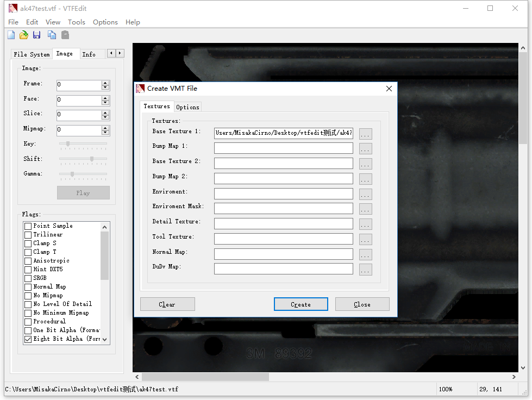Open the Help menu
532x400 pixels.
coord(133,22)
